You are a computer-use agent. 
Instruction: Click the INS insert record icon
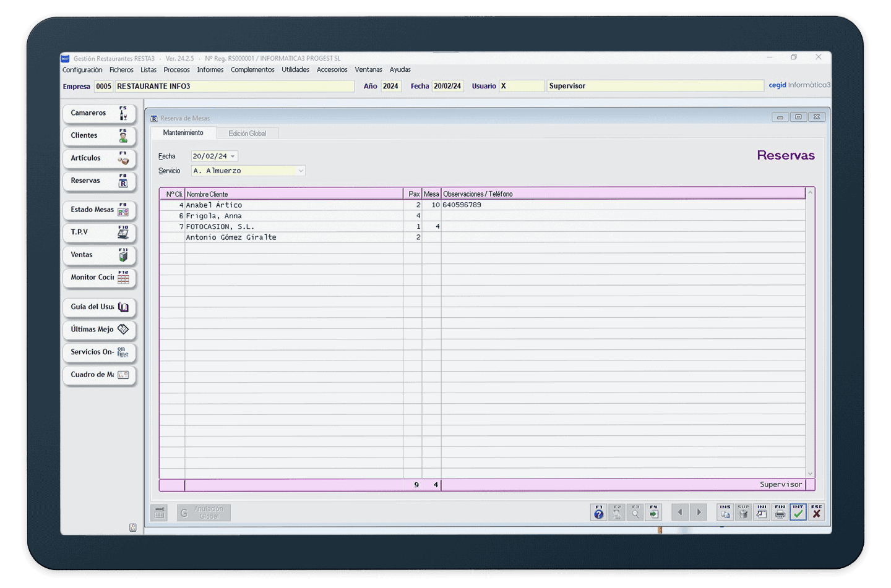coord(725,512)
